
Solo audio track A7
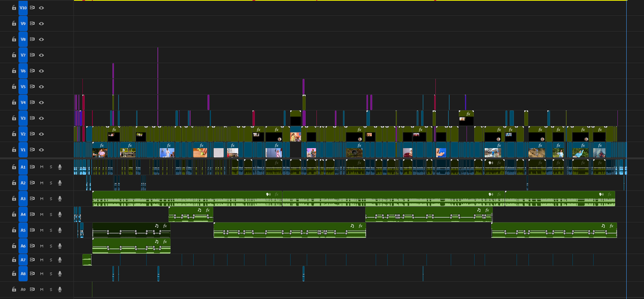click(x=51, y=260)
